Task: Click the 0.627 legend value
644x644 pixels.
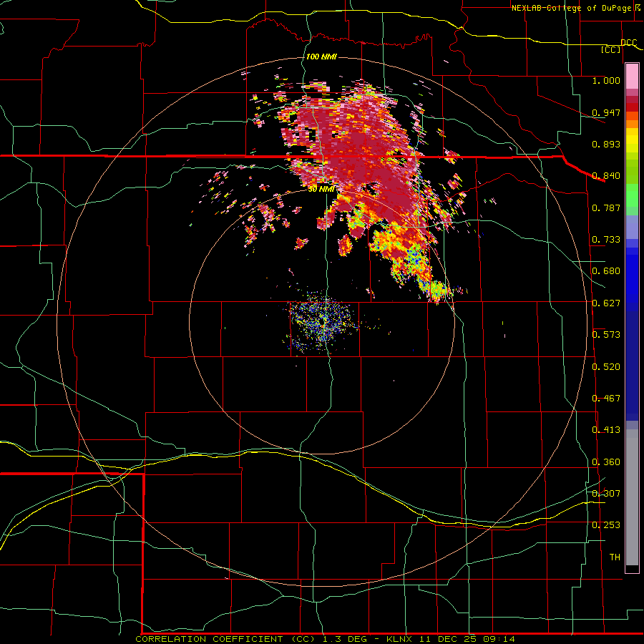Action: pyautogui.click(x=606, y=303)
